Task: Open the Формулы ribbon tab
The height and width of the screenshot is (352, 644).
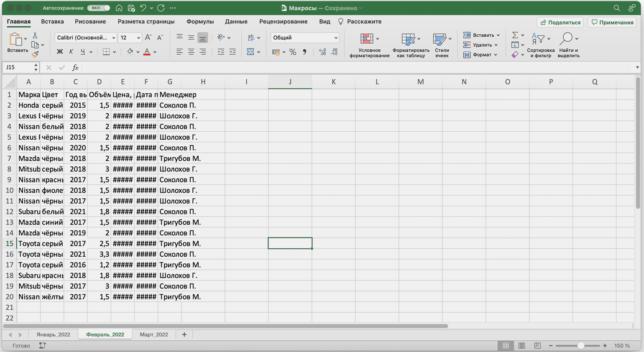Action: tap(200, 21)
